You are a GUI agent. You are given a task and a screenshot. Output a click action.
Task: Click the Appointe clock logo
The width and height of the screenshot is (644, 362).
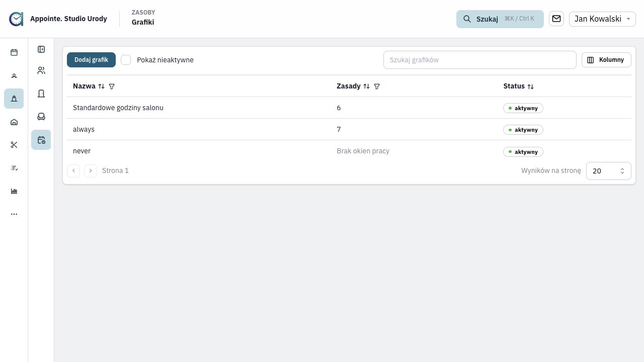[x=16, y=19]
